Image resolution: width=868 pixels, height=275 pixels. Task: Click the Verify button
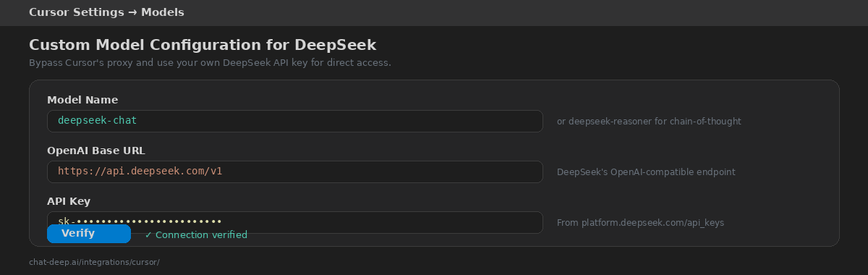click(89, 234)
